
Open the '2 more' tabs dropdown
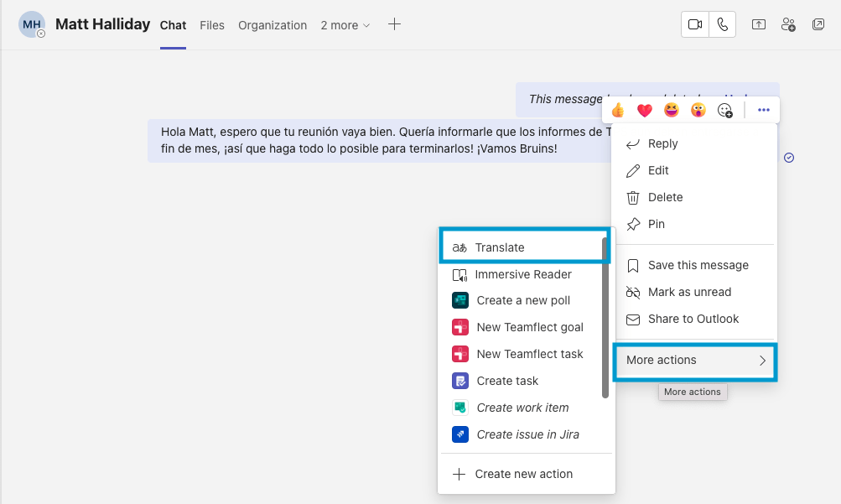pos(345,25)
